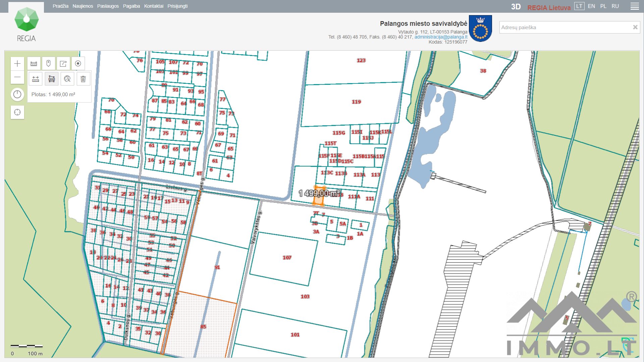Select the place marker pin tool

[49, 64]
